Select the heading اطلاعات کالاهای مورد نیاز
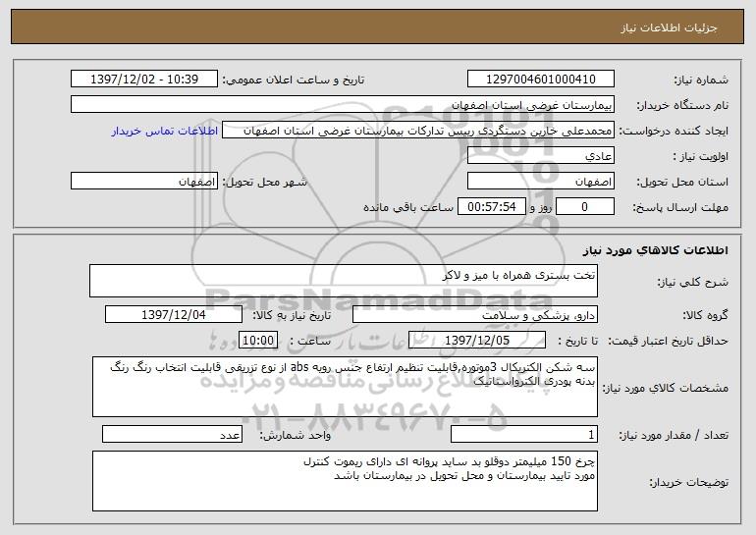 [x=655, y=250]
